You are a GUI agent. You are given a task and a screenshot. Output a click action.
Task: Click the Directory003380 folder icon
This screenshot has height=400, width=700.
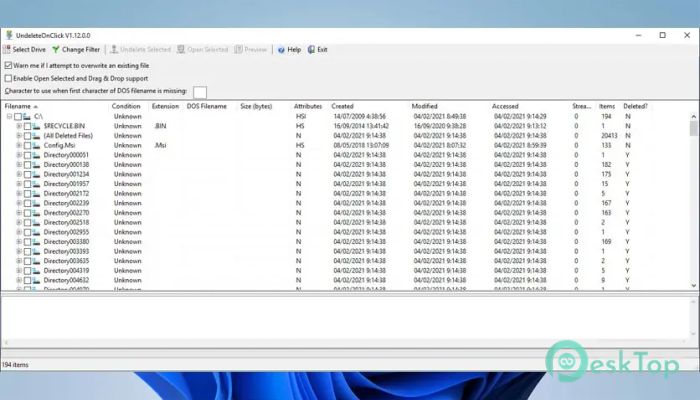pyautogui.click(x=36, y=242)
